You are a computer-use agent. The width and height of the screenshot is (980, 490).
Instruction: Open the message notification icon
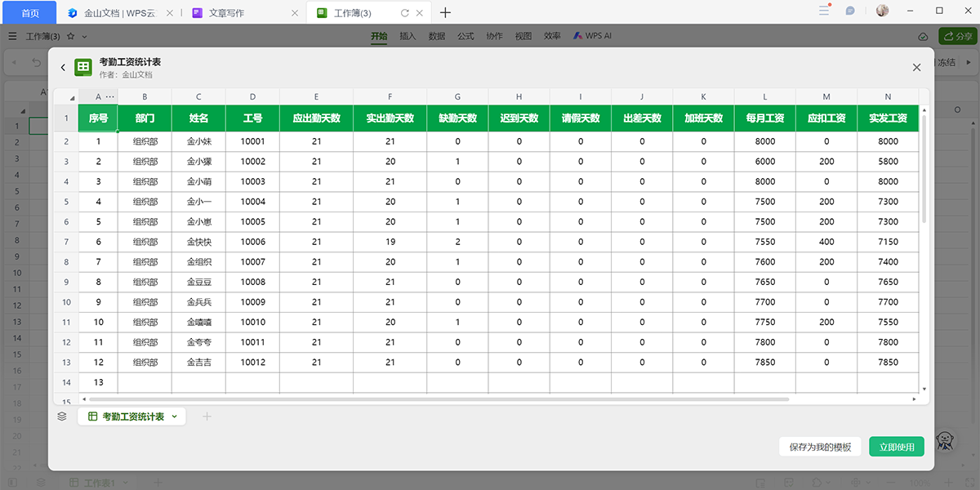(x=850, y=11)
